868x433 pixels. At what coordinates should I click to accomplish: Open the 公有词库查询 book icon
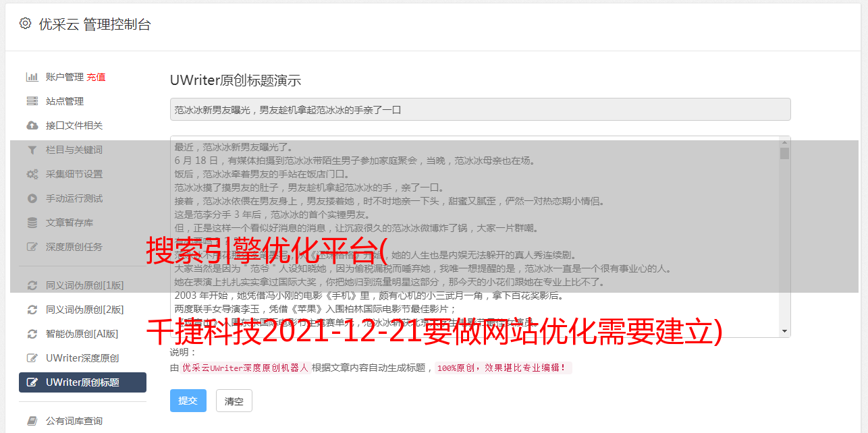tap(32, 421)
